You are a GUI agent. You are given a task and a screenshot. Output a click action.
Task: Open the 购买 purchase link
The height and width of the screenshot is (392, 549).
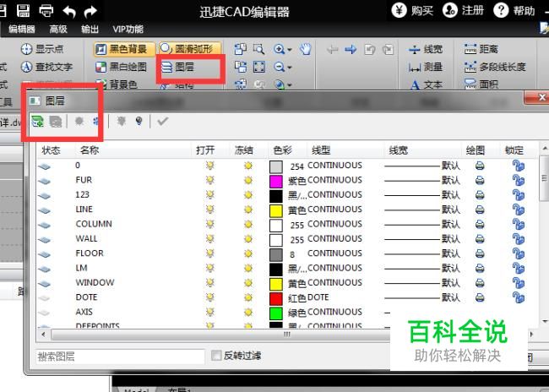pos(412,10)
